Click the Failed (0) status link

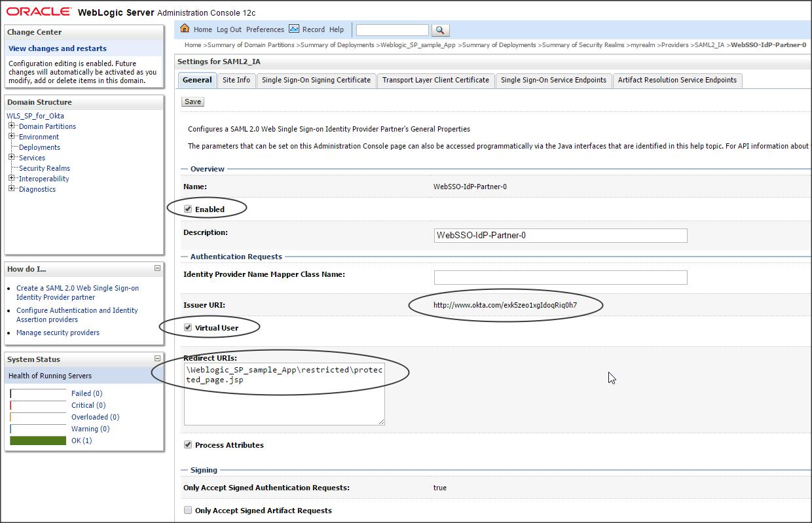tap(86, 393)
